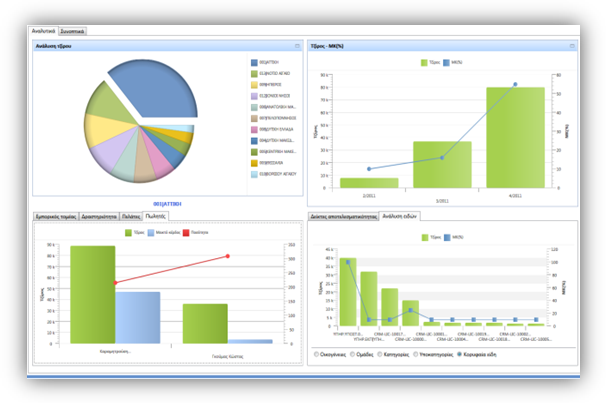This screenshot has height=403, width=606.
Task: Click the ΗΠΕΙΡΟΣ yellow legend swatch
Action: coord(254,85)
